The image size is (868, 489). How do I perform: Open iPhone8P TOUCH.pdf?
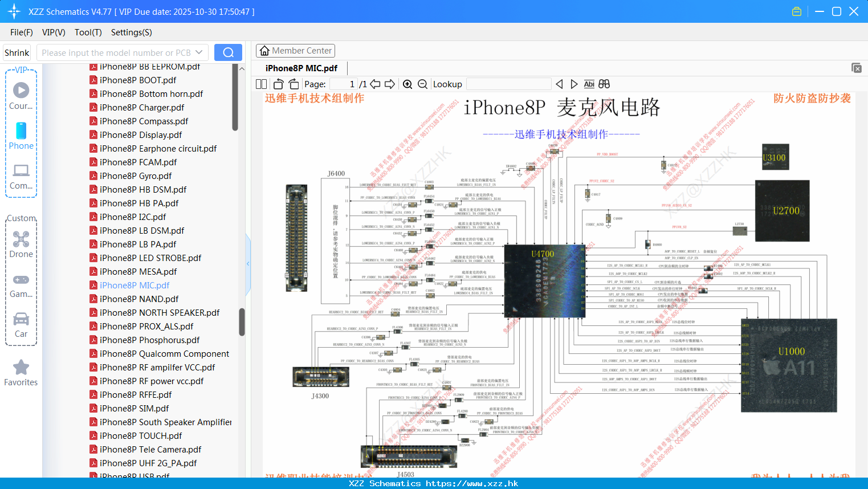pyautogui.click(x=141, y=436)
